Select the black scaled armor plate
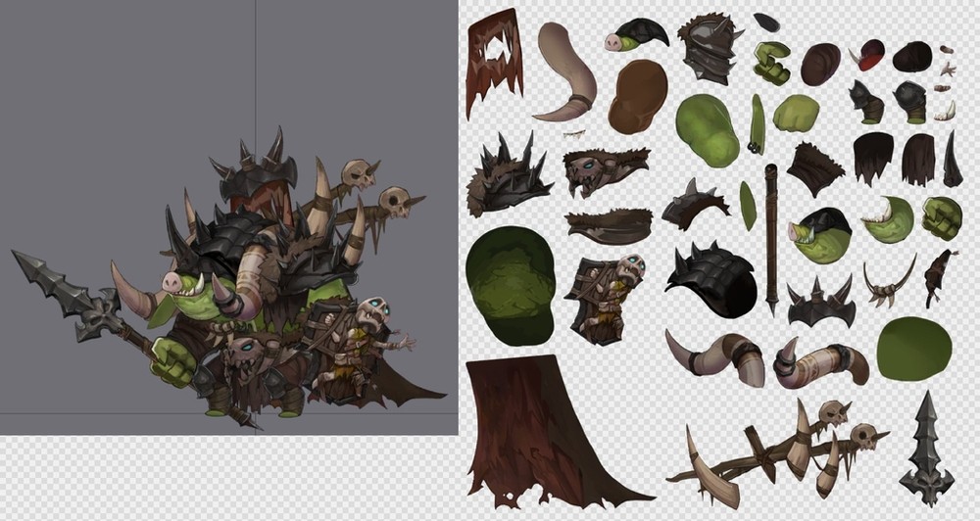Screen dimensions: 980x521 tap(710, 278)
